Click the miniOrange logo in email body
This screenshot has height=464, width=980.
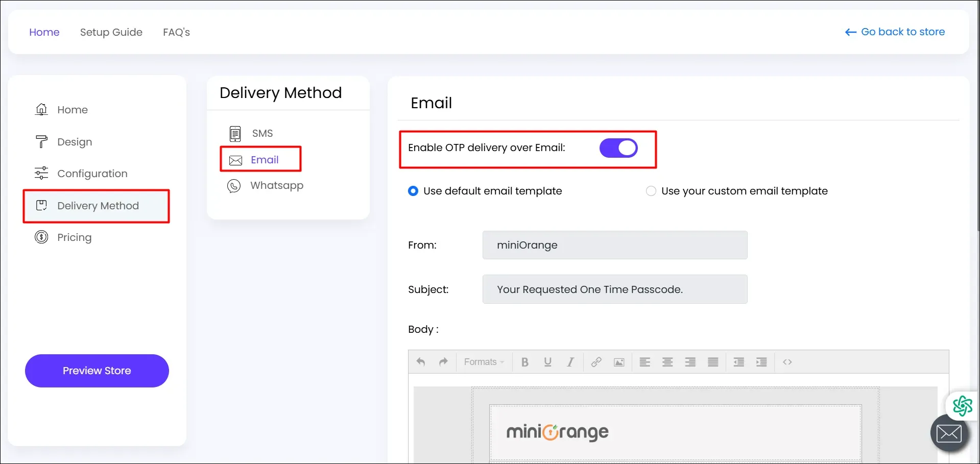tap(558, 432)
